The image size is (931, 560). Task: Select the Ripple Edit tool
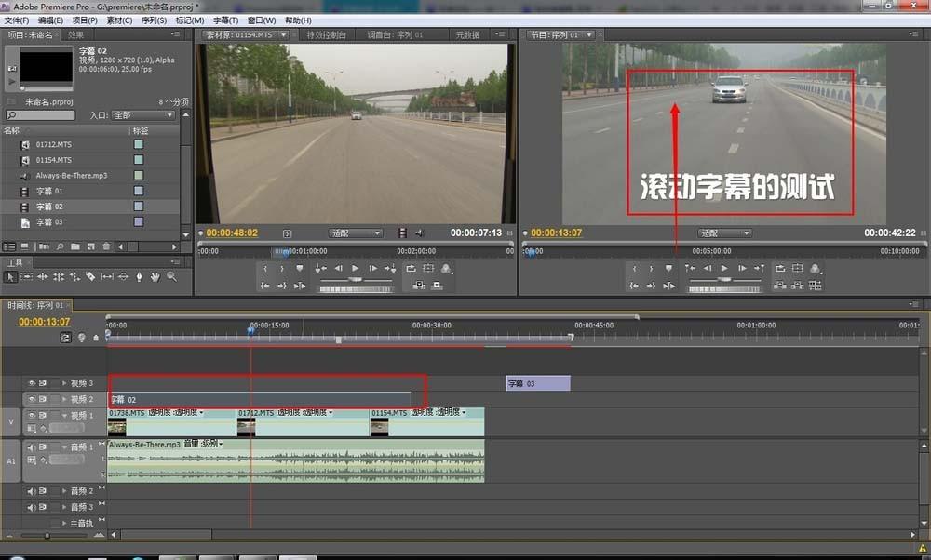tap(43, 276)
